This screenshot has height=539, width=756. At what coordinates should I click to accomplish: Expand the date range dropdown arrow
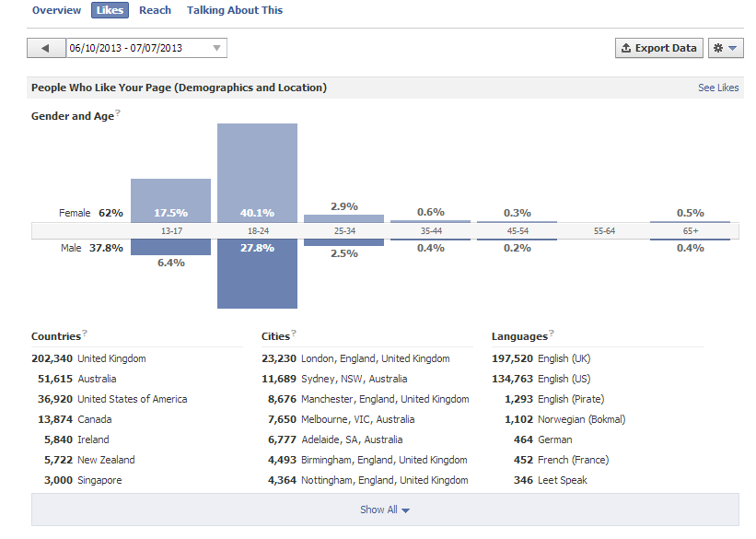[217, 48]
